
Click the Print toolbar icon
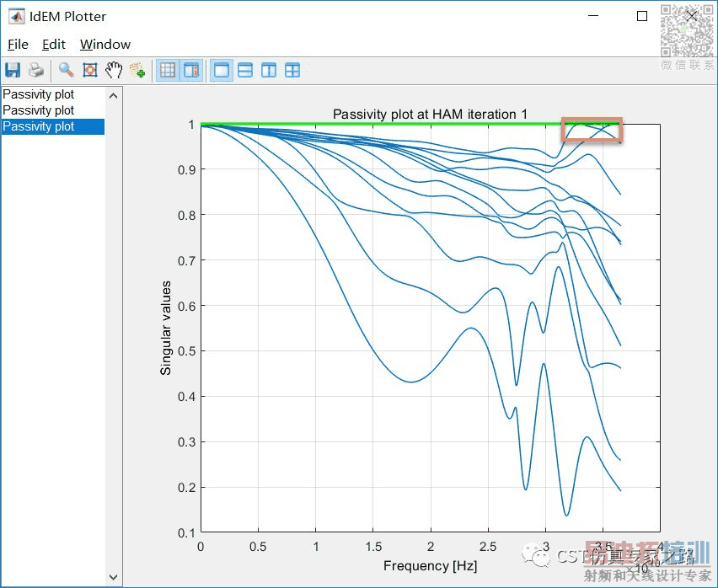pos(36,71)
